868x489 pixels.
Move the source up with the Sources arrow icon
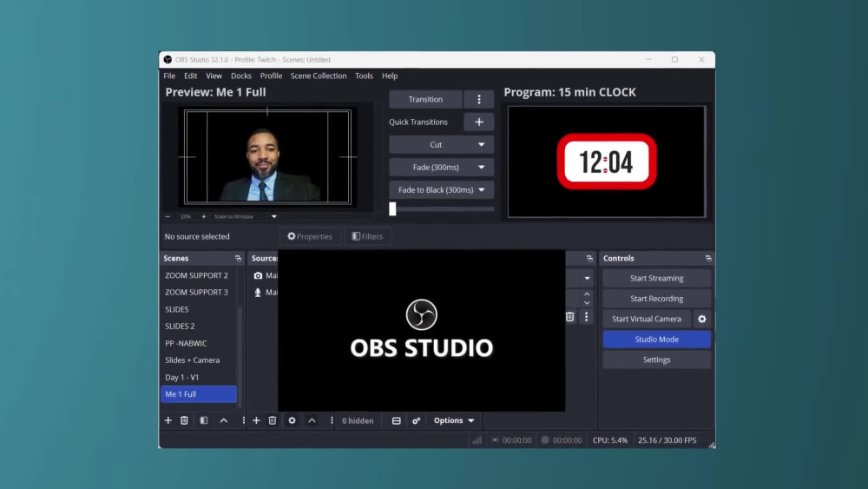(x=312, y=420)
